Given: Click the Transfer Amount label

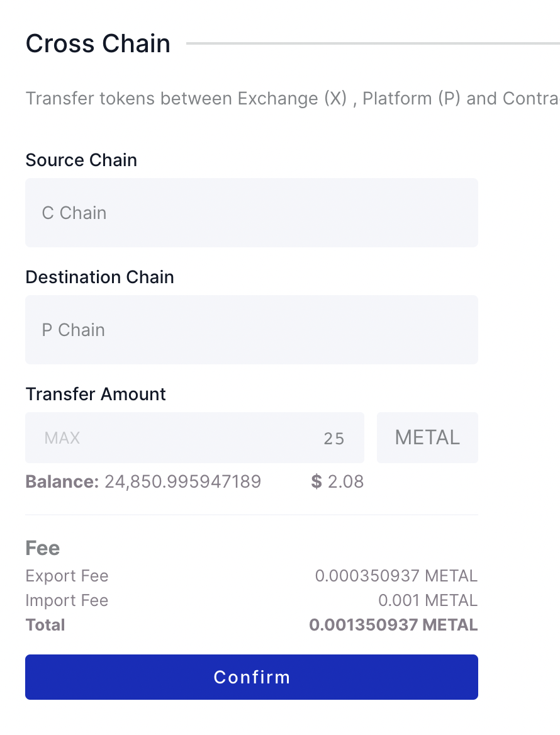Looking at the screenshot, I should click(96, 393).
